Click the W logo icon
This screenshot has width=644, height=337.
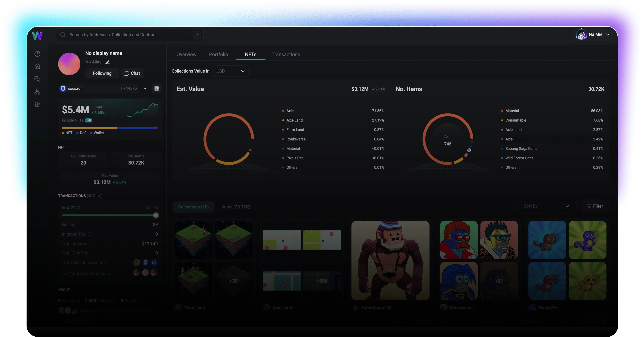point(37,36)
